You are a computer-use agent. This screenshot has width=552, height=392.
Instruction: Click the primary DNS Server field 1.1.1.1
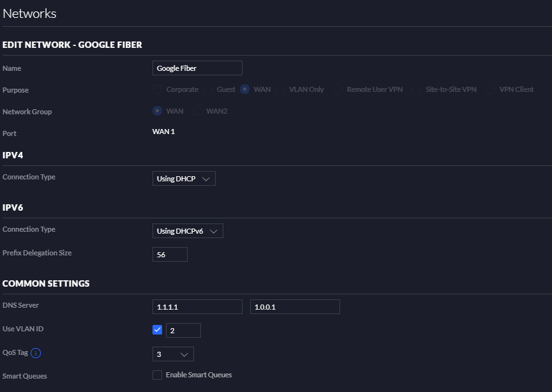(197, 307)
